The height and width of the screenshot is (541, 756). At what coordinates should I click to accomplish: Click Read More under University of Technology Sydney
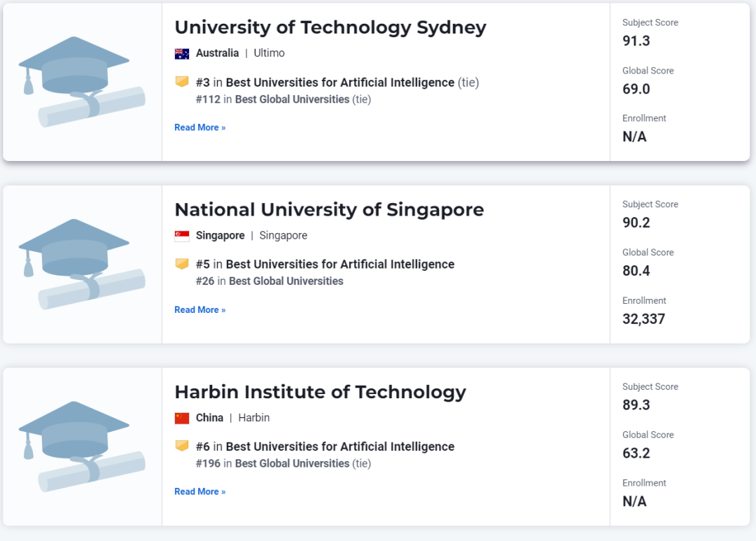pos(199,127)
